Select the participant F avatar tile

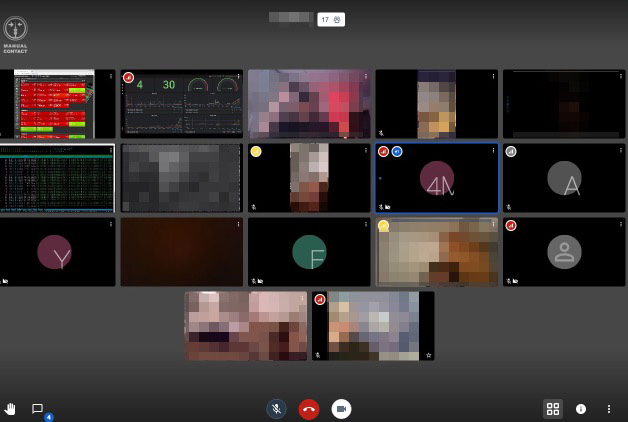[309, 252]
